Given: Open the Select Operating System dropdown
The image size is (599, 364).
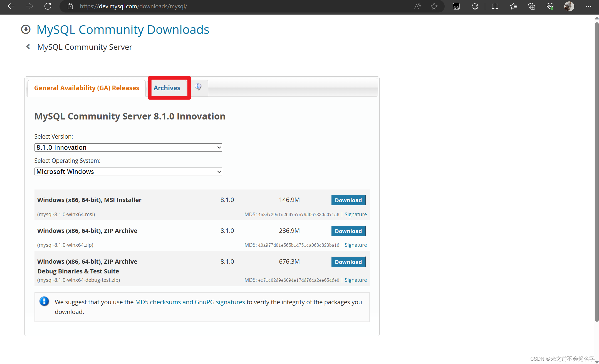Looking at the screenshot, I should (128, 172).
